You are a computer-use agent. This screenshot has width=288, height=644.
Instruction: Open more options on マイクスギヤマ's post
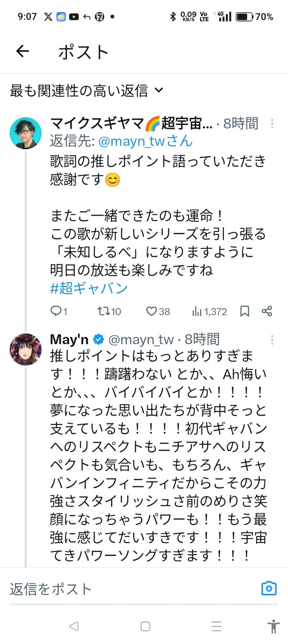click(272, 124)
